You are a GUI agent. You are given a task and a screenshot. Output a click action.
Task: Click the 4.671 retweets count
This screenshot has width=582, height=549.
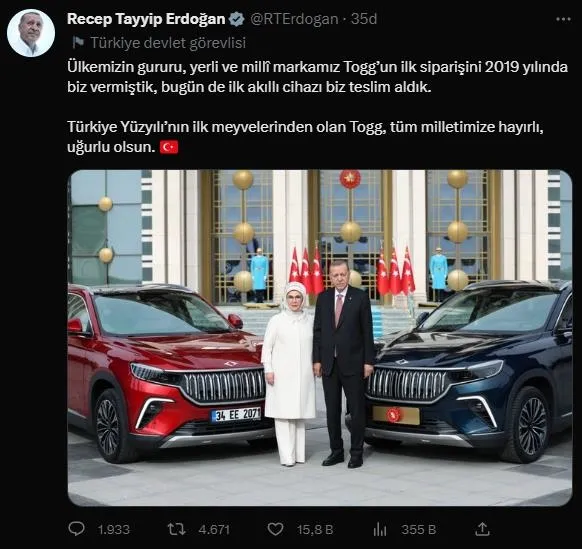(214, 529)
